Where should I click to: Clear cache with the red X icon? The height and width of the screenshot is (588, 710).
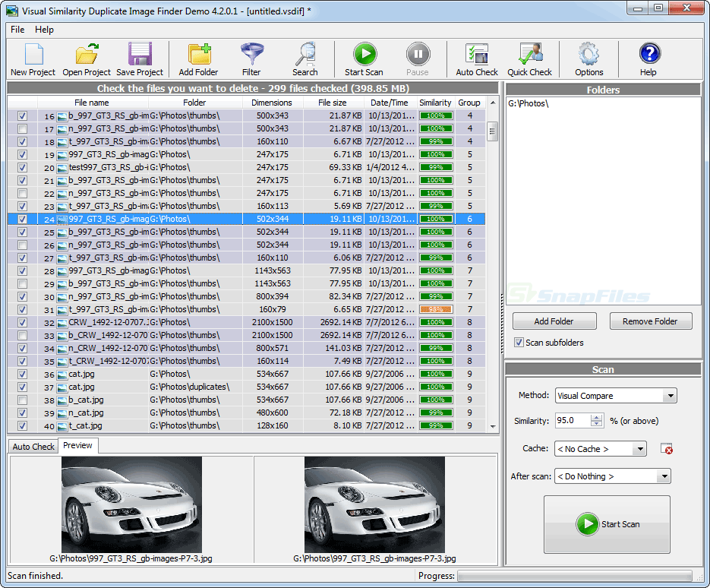pos(666,448)
